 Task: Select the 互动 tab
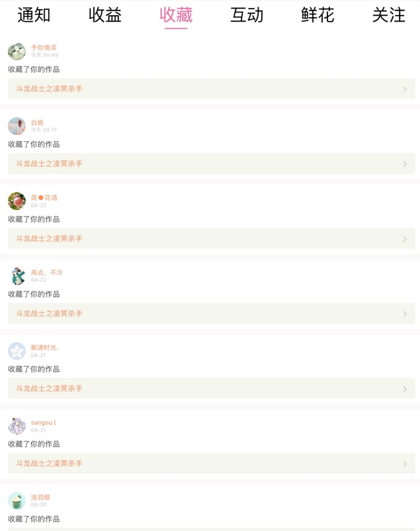click(x=247, y=15)
